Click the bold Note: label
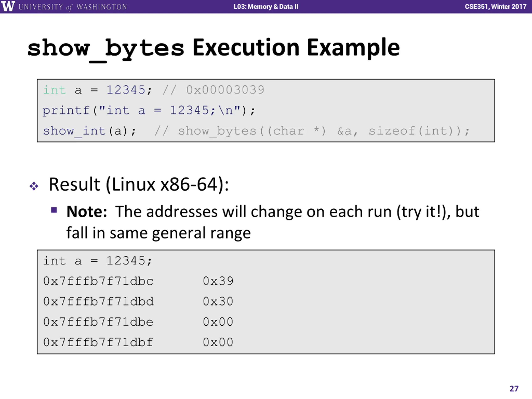Viewport: 532px width, 399px height. 87,212
